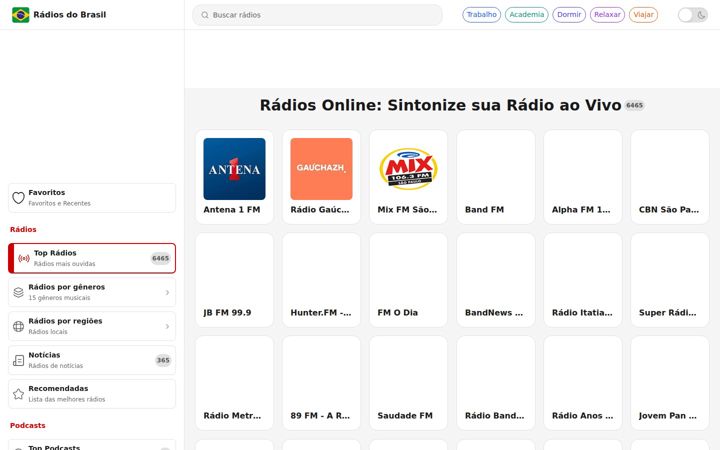Open the Alpha FM station card

point(583,177)
